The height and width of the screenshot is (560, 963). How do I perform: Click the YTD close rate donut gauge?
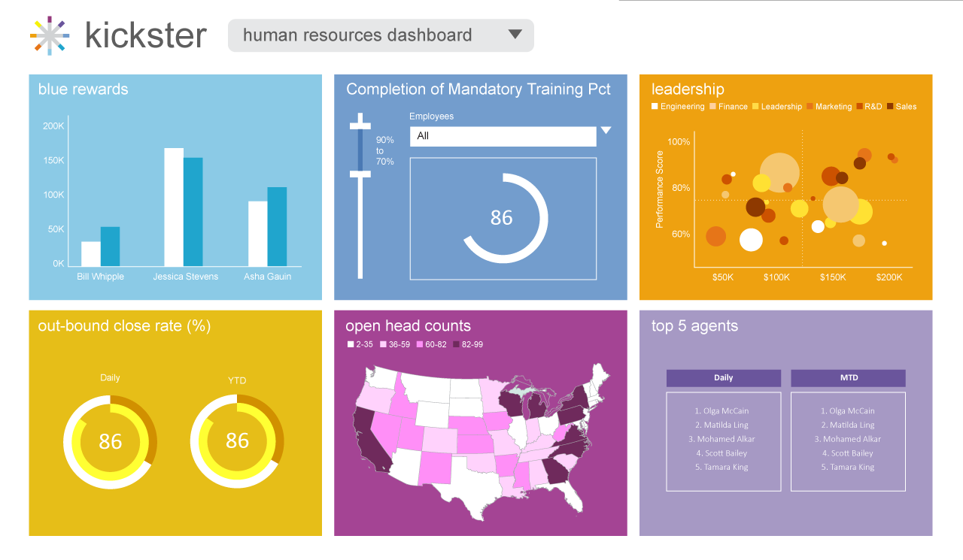[x=237, y=441]
